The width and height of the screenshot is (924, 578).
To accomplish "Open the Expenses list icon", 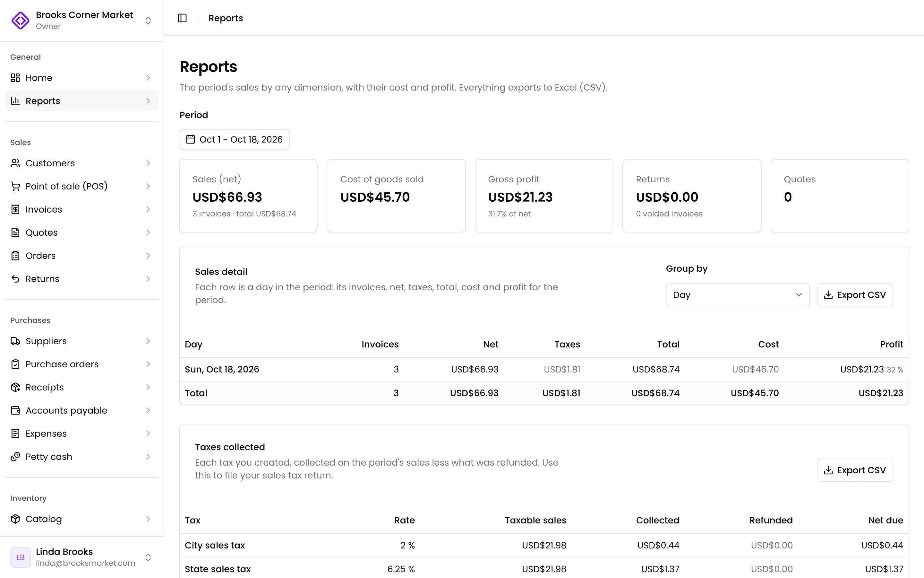I will (15, 433).
